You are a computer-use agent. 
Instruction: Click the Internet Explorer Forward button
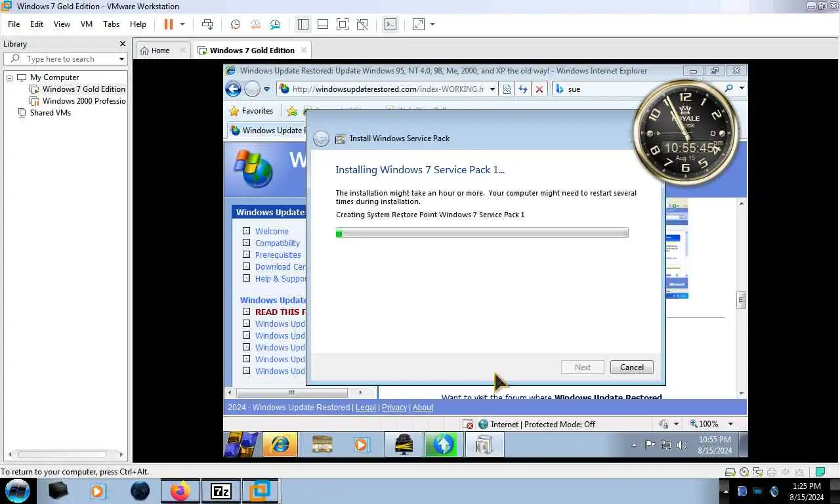tap(253, 89)
